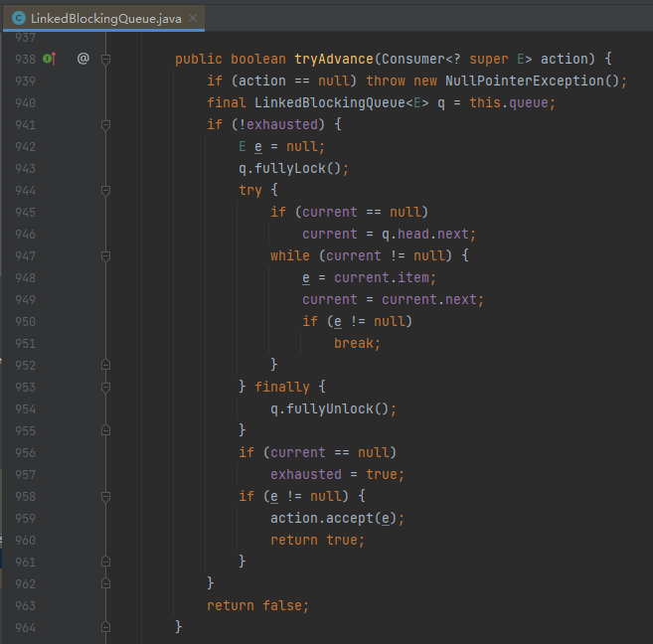
Task: Collapse the if (!exhausted) block on line 941
Action: click(x=105, y=124)
